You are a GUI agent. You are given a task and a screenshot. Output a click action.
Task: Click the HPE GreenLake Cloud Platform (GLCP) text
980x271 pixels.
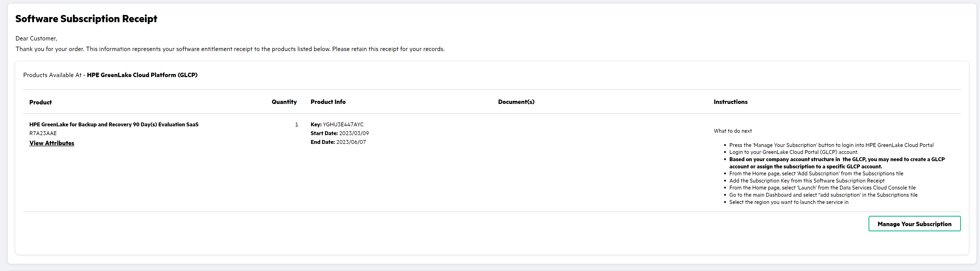[x=142, y=75]
